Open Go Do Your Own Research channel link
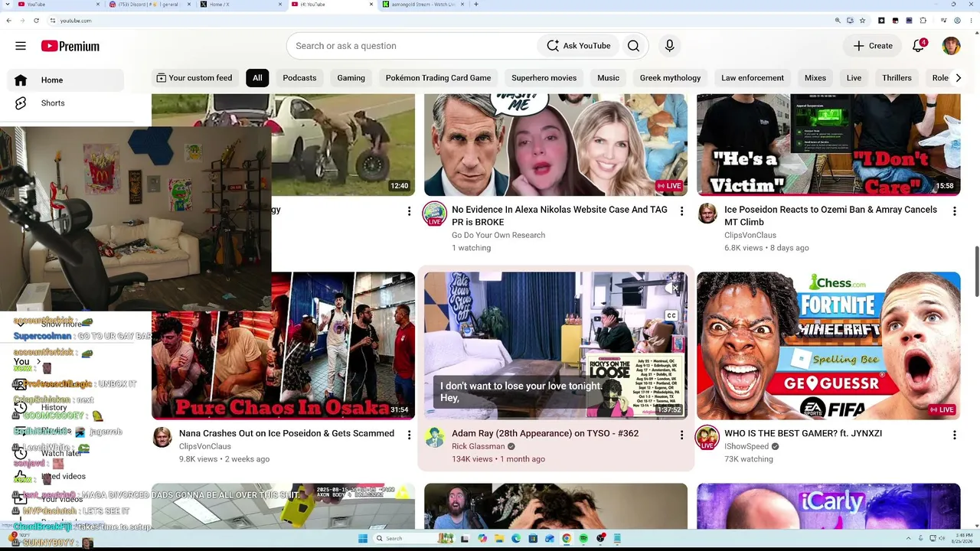 click(x=498, y=236)
